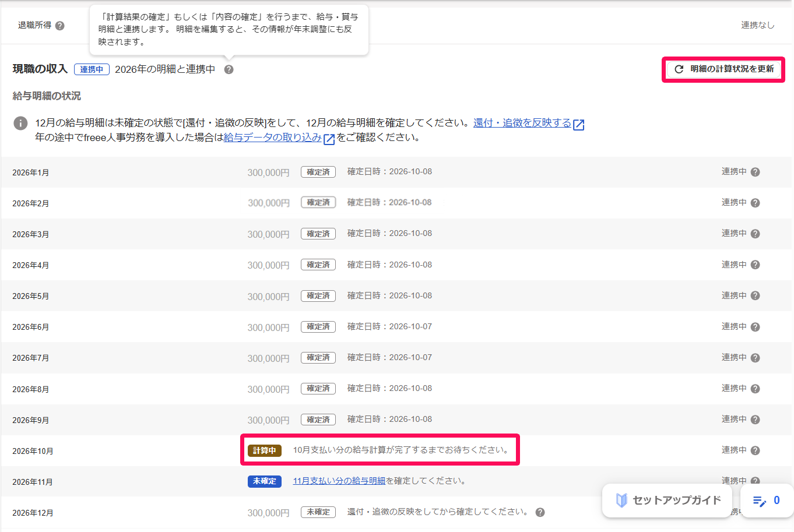Viewport: 794px width, 532px height.
Task: Click the 確定済 badge in 2026年1月 row
Action: pos(318,172)
